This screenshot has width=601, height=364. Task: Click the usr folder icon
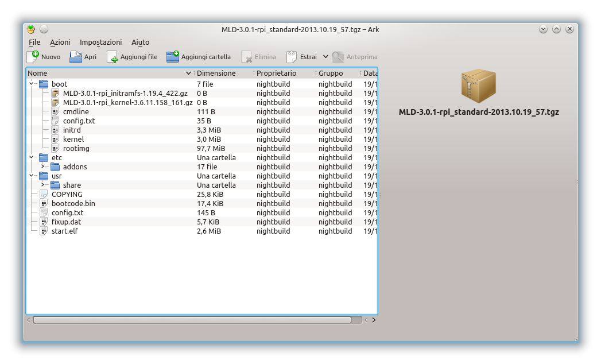click(44, 176)
